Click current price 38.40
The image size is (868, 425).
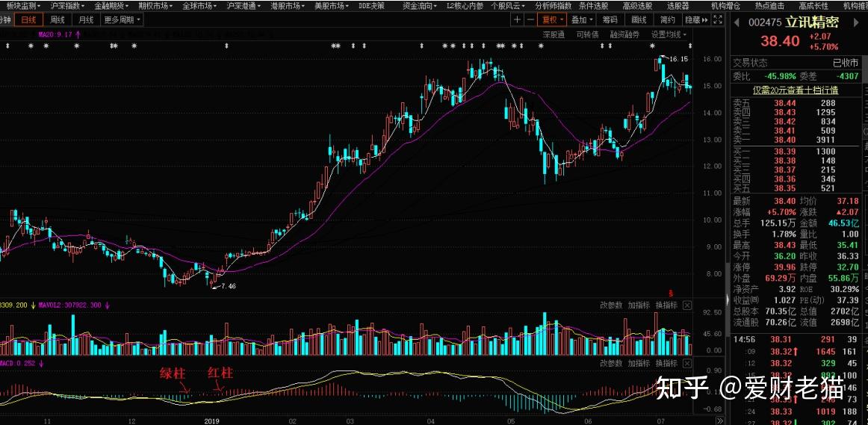pyautogui.click(x=780, y=41)
